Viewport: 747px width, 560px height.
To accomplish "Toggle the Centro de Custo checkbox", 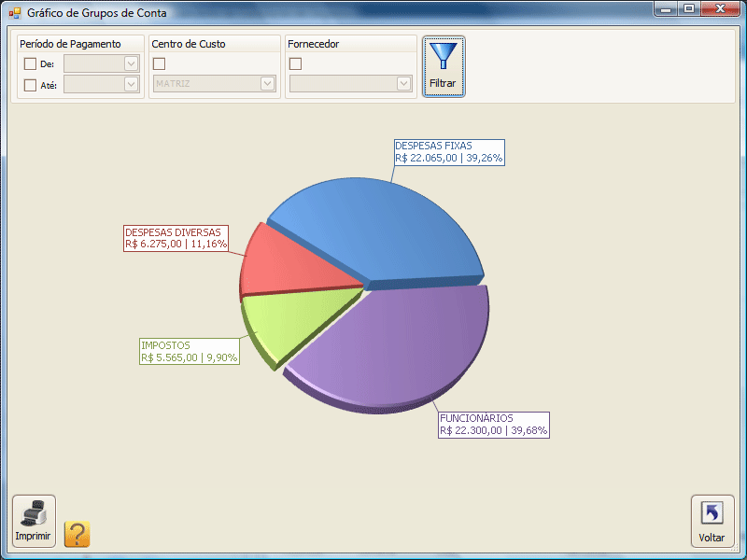I will (159, 63).
